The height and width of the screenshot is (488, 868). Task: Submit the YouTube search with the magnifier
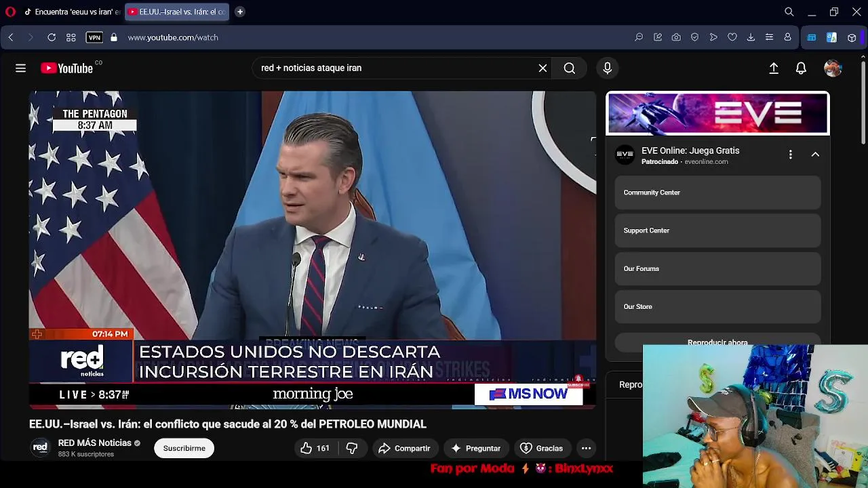(570, 68)
